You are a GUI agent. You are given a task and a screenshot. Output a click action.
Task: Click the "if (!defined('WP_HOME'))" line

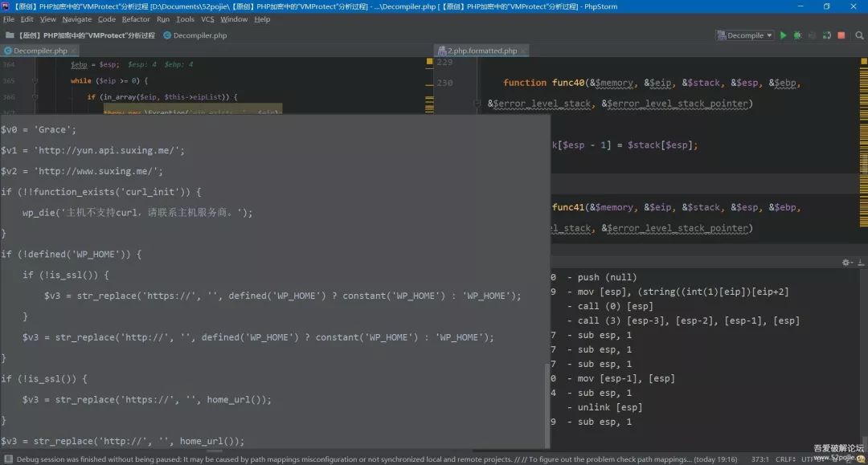click(71, 255)
